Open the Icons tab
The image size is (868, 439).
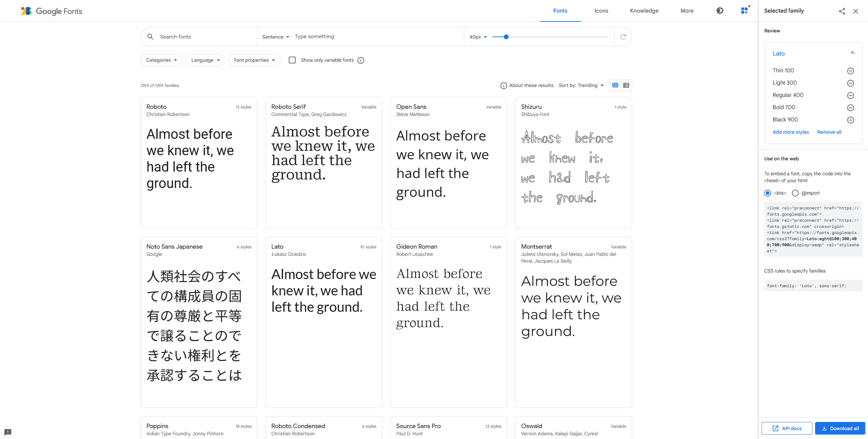click(x=601, y=11)
